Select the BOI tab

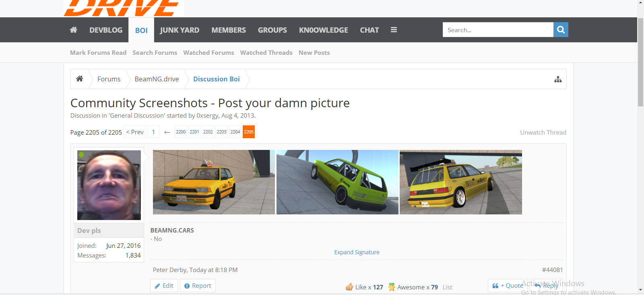tap(141, 30)
